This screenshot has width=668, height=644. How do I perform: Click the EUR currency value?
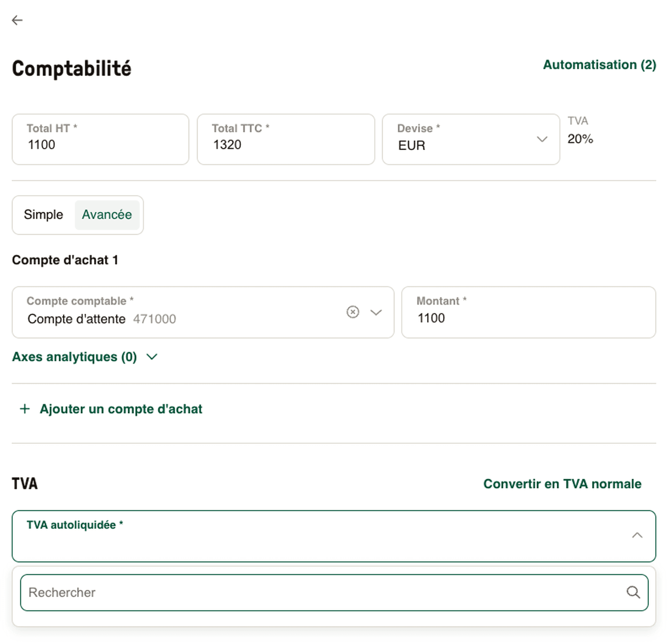(x=412, y=146)
